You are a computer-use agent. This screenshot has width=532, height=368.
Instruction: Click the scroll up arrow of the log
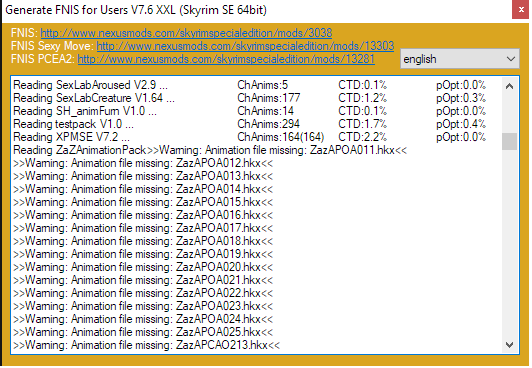509,86
